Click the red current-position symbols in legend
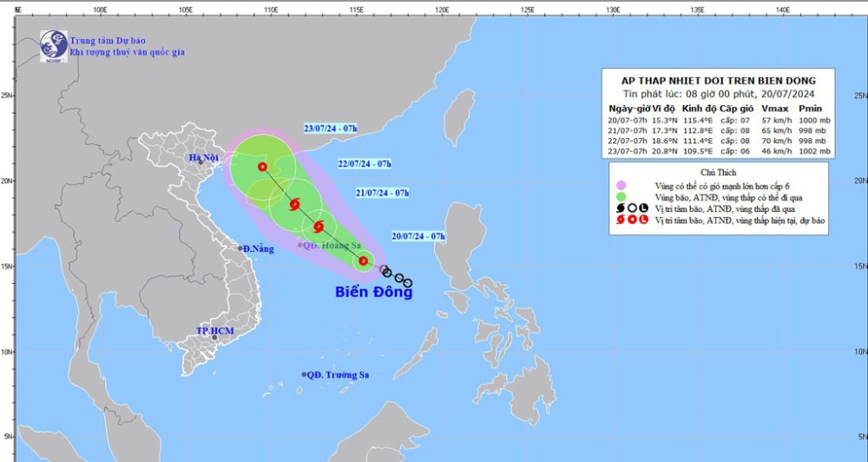Viewport: 868px width, 462px height. click(630, 220)
